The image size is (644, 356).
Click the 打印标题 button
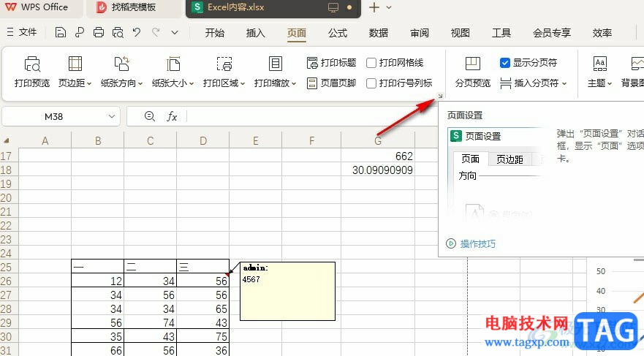point(331,63)
